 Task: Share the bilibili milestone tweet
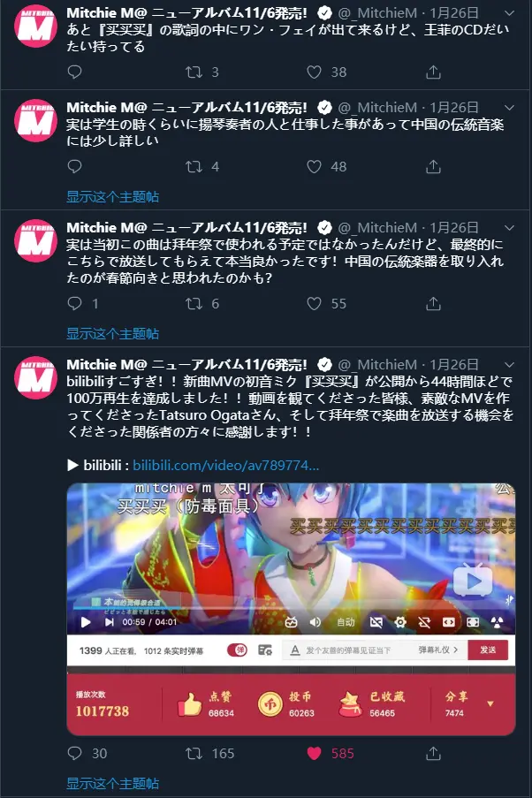click(x=433, y=753)
